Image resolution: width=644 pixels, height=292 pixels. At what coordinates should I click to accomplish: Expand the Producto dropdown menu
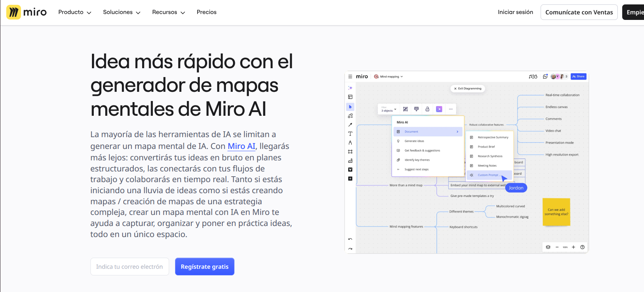pos(75,12)
